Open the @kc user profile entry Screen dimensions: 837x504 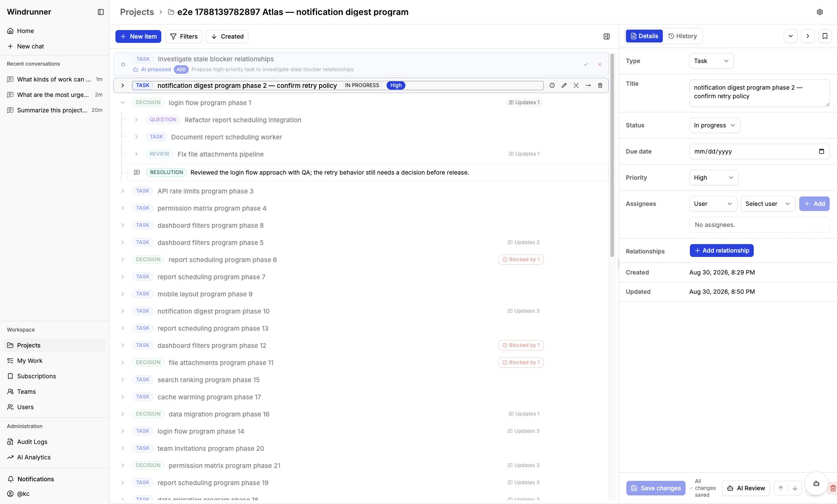click(54, 494)
